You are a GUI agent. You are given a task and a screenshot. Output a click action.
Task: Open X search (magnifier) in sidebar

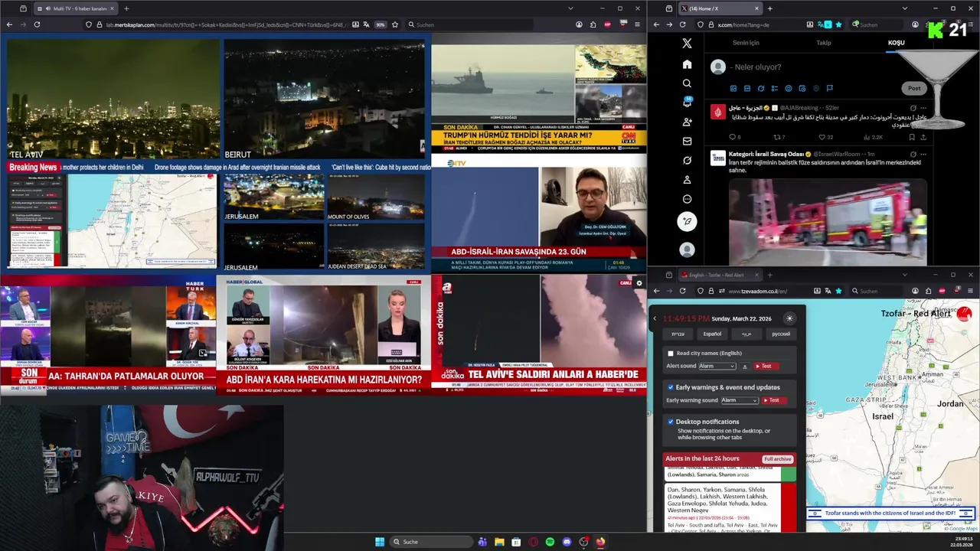tap(687, 83)
